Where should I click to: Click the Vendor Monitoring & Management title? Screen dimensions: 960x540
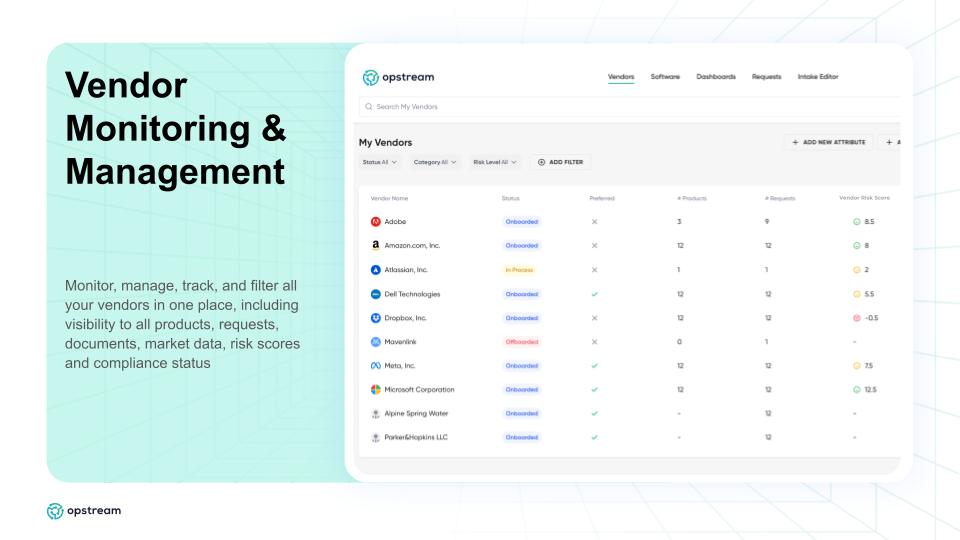[176, 128]
